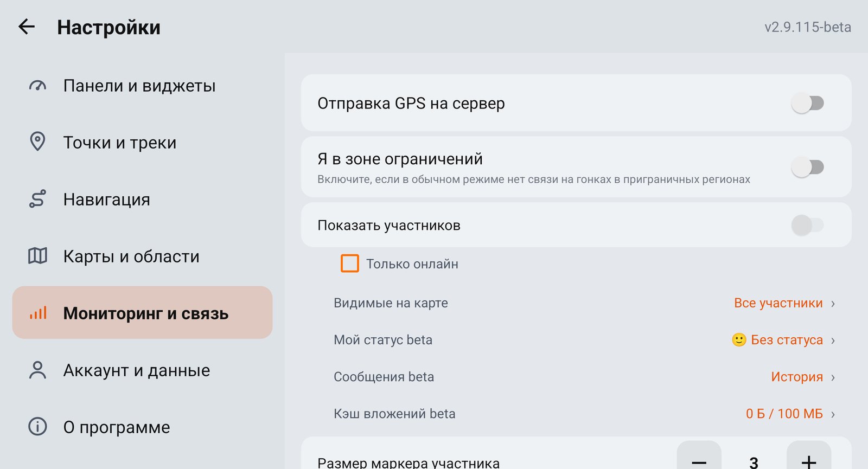
Task: Click the person icon for Аккаунт и данные
Action: (x=37, y=370)
